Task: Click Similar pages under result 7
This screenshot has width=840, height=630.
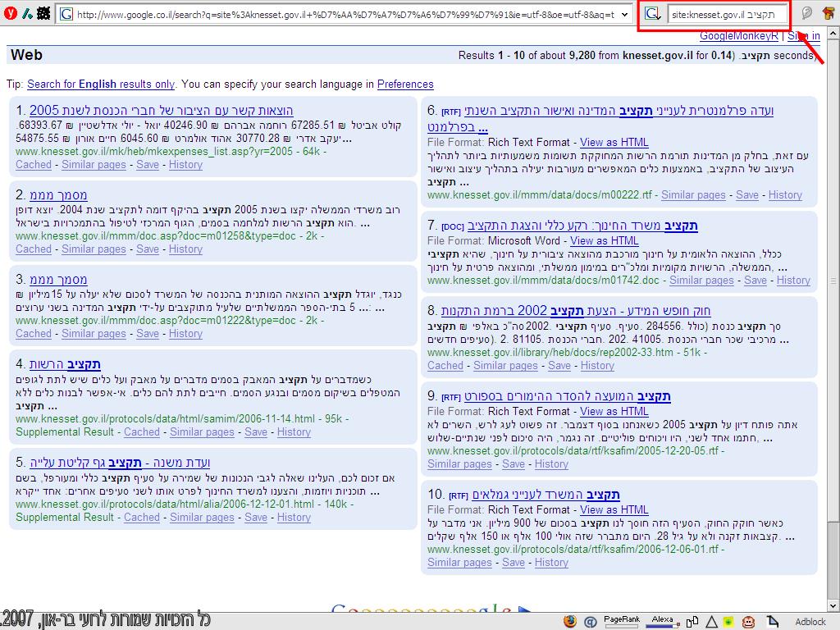Action: (x=701, y=281)
